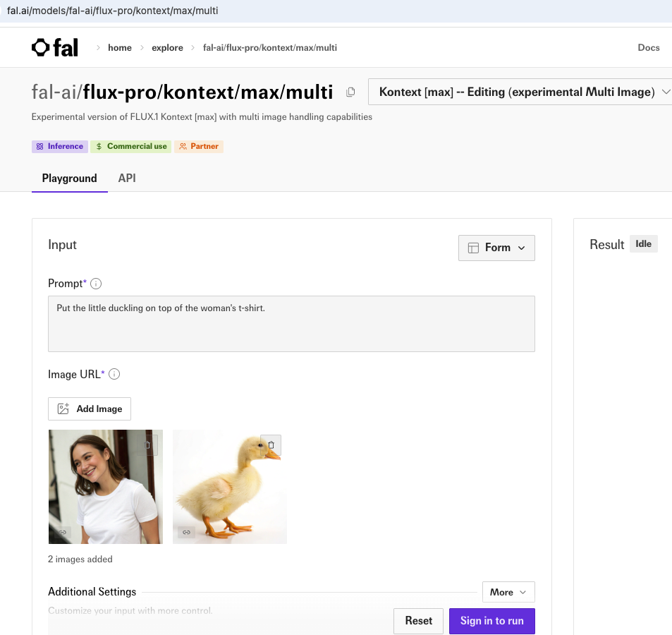672x635 pixels.
Task: Click the Add Image button
Action: 90,409
